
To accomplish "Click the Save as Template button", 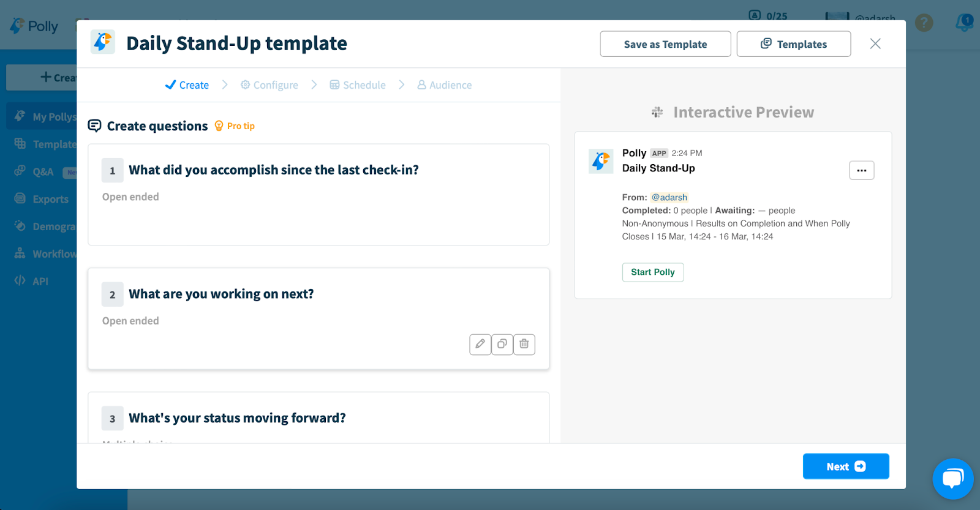I will 665,44.
